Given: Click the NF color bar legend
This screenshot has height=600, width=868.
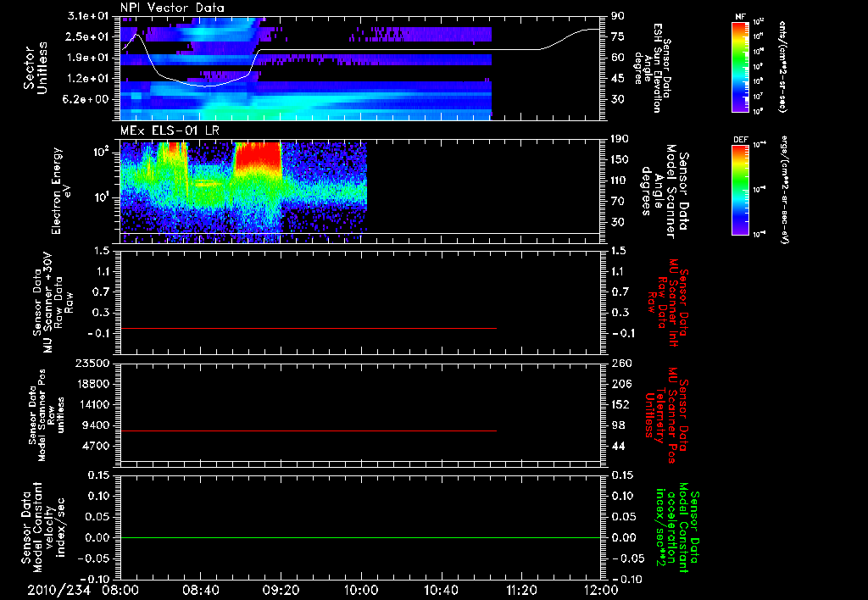Looking at the screenshot, I should pos(741,66).
